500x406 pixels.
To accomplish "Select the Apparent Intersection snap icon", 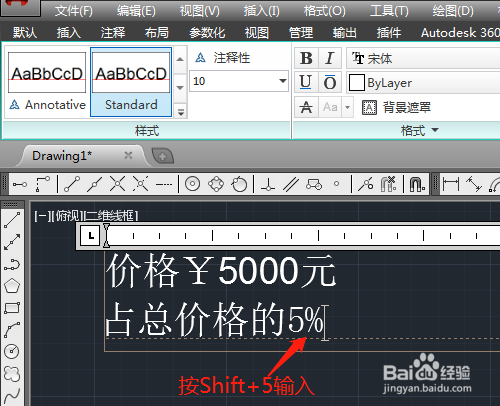I will (140, 184).
